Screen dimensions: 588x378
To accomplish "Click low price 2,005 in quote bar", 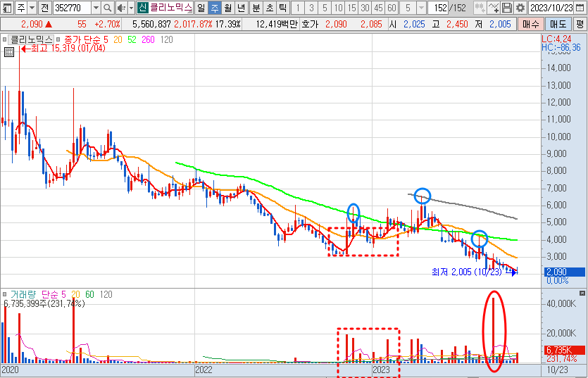I will (500, 25).
